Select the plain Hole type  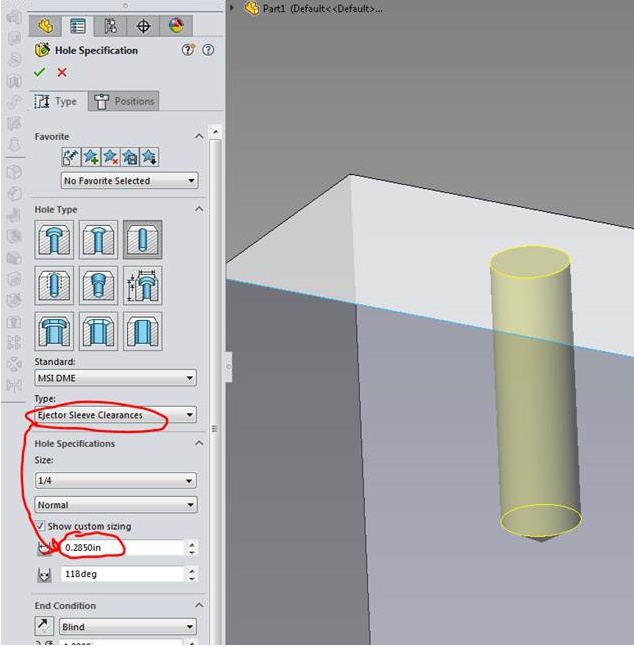(142, 240)
